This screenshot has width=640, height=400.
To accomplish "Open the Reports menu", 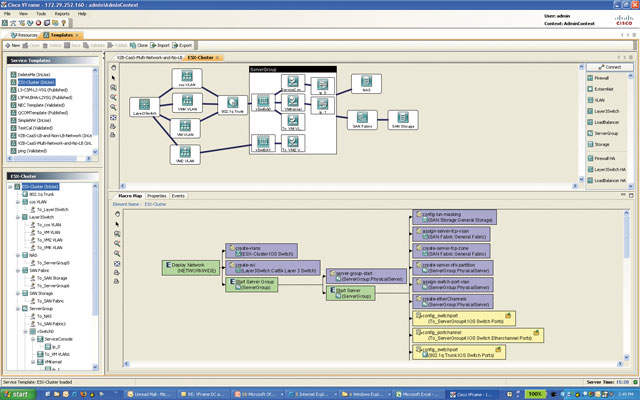I will click(62, 13).
